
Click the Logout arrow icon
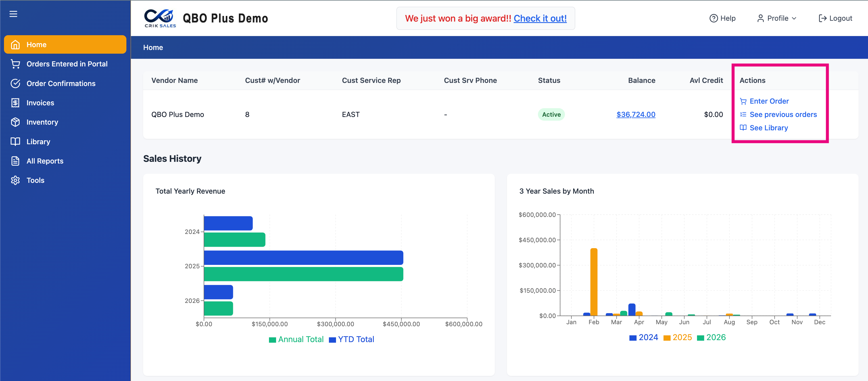point(823,18)
